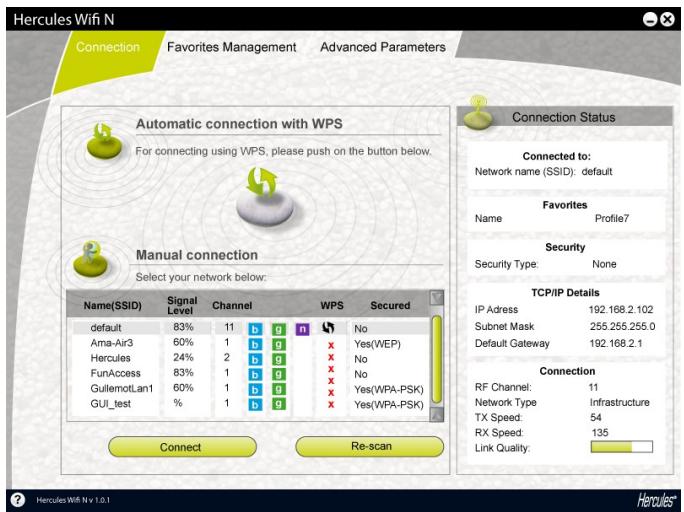684x512 pixels.
Task: Click the green g icon in GullemotLan1 row
Action: [279, 389]
